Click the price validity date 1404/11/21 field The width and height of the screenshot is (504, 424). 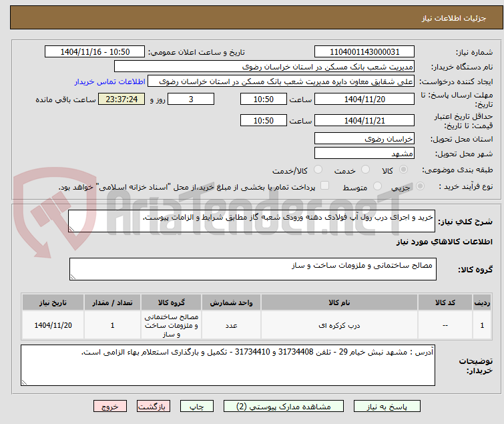click(x=364, y=120)
